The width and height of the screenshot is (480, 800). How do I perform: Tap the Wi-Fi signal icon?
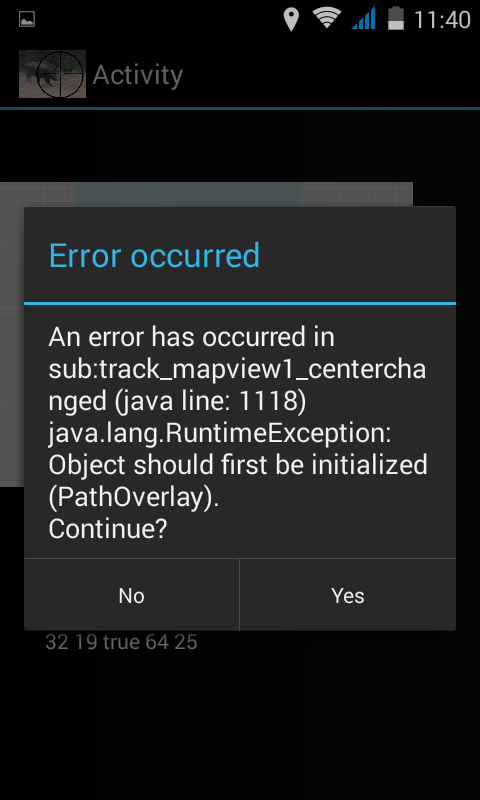[x=327, y=18]
